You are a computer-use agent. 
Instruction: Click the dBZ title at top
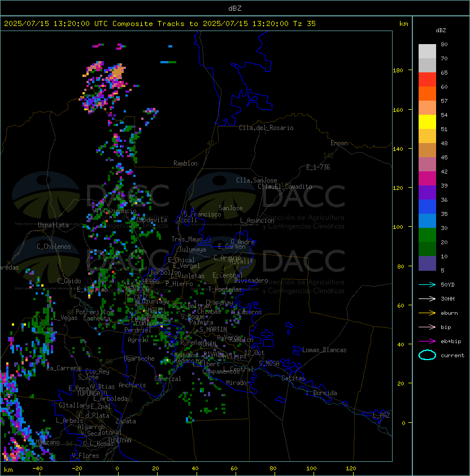(235, 8)
